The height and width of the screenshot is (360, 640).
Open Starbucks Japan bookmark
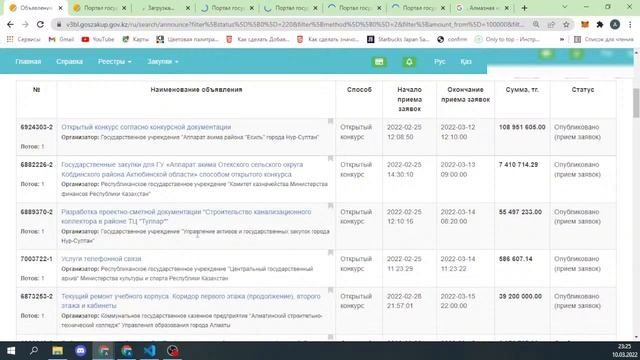398,39
